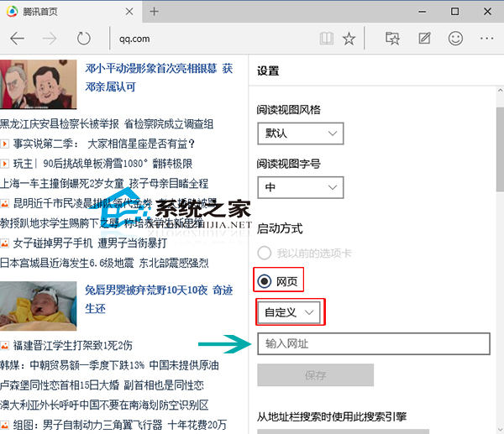The height and width of the screenshot is (434, 504).
Task: Click photo icon beside 女子碰掉男子手机
Action: click(x=4, y=243)
